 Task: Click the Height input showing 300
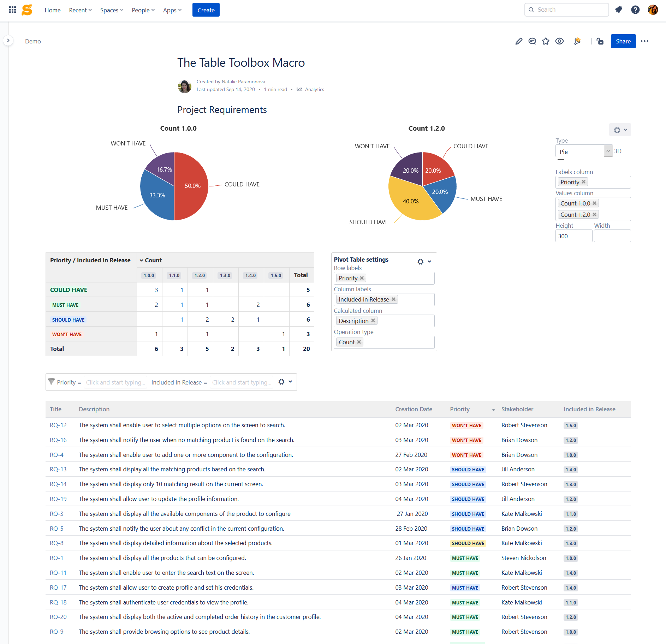(x=574, y=235)
